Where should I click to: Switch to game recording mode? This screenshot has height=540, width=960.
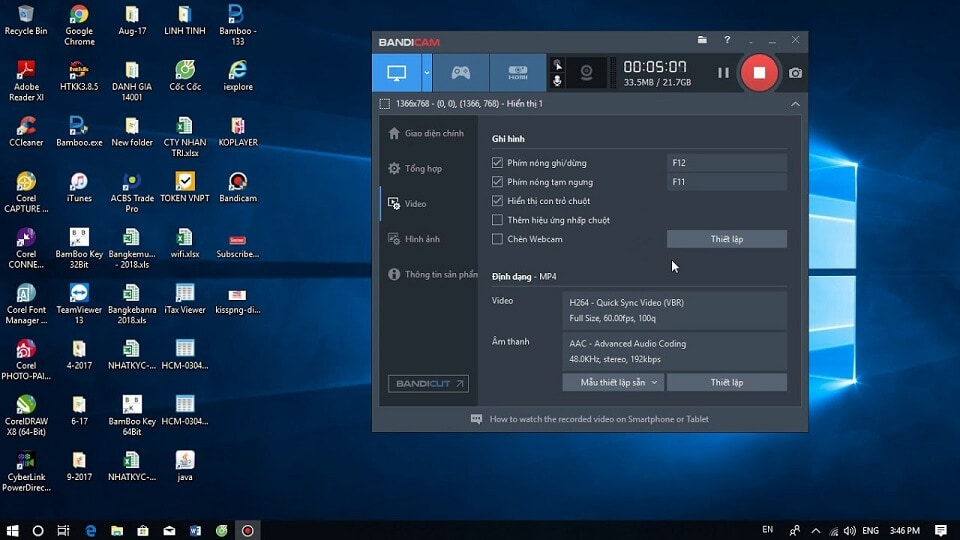point(460,73)
